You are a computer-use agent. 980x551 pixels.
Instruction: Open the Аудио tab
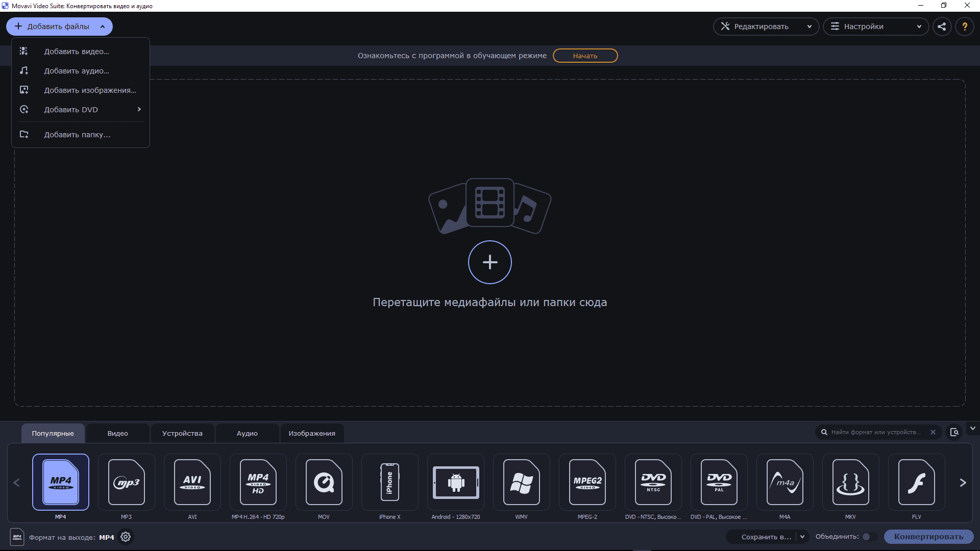pos(247,433)
